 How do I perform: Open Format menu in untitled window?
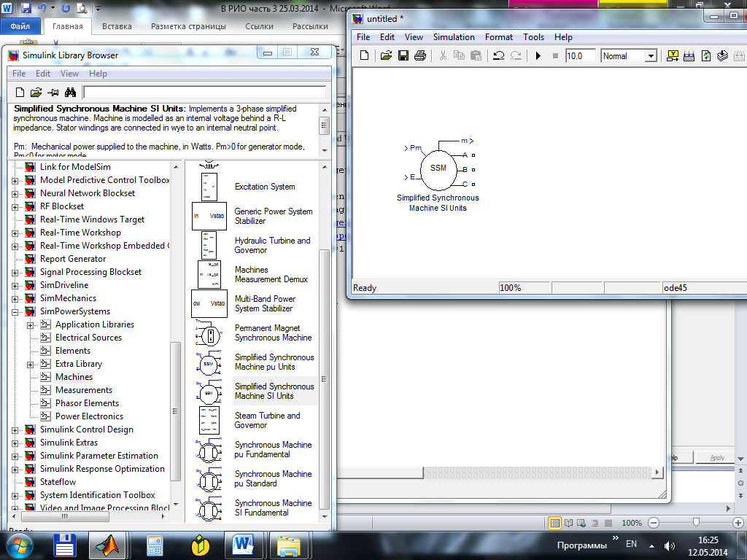[499, 37]
